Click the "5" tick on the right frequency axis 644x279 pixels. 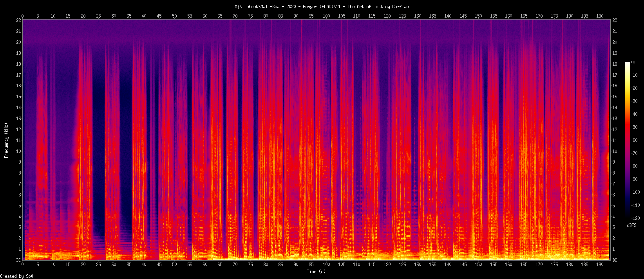tap(613, 206)
